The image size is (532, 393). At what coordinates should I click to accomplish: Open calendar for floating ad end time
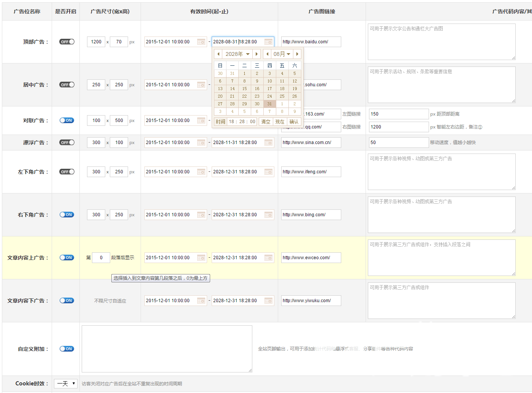268,143
